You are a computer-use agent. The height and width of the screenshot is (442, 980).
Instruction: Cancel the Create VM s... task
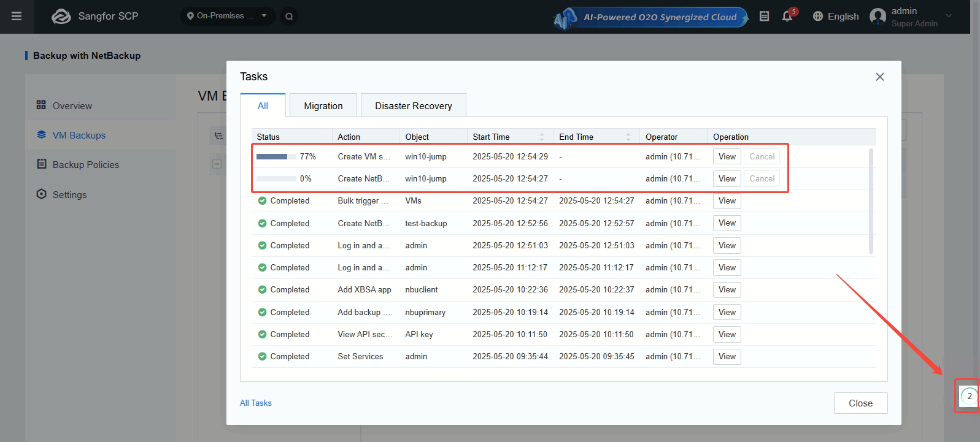[x=762, y=156]
